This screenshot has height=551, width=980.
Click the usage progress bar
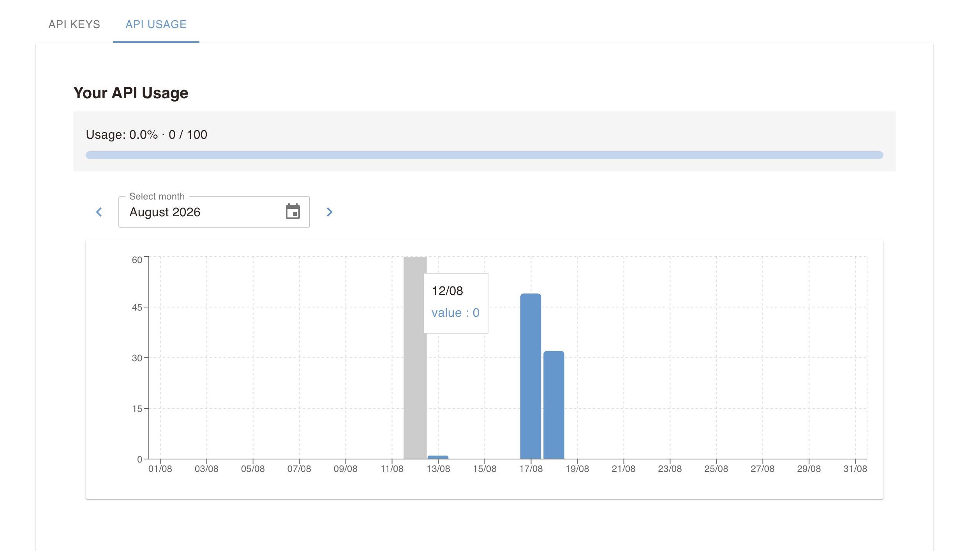pos(484,155)
